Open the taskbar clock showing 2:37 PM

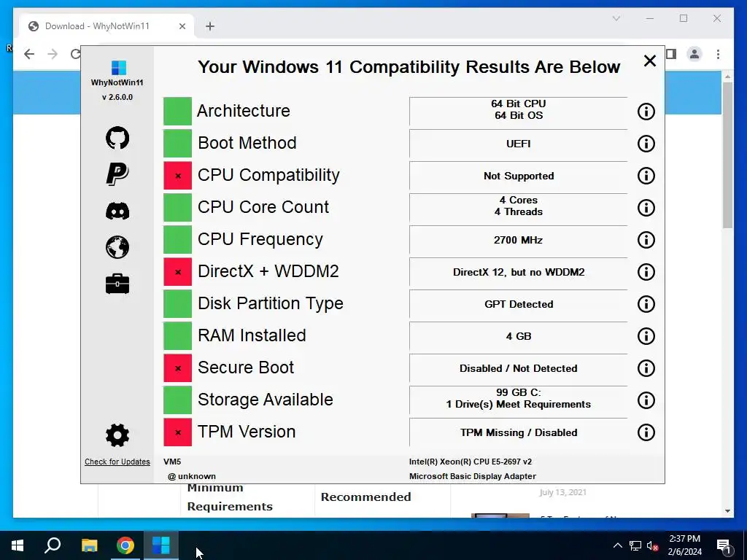tap(684, 545)
